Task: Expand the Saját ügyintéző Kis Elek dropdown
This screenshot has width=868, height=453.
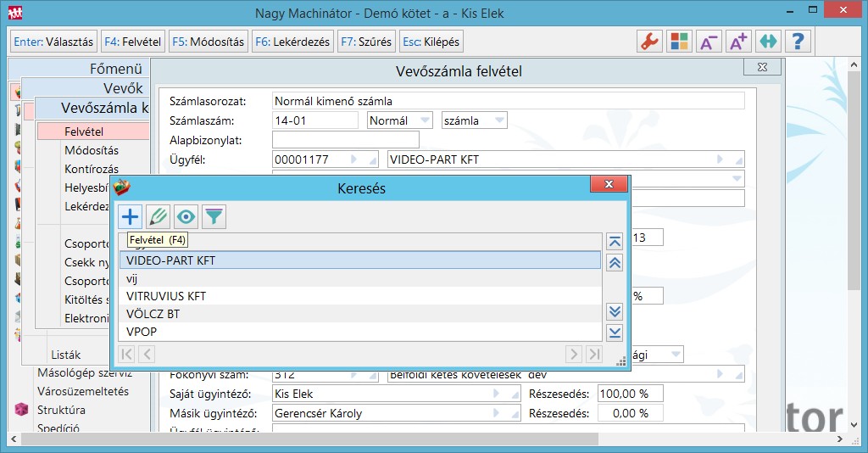Action: (x=513, y=394)
